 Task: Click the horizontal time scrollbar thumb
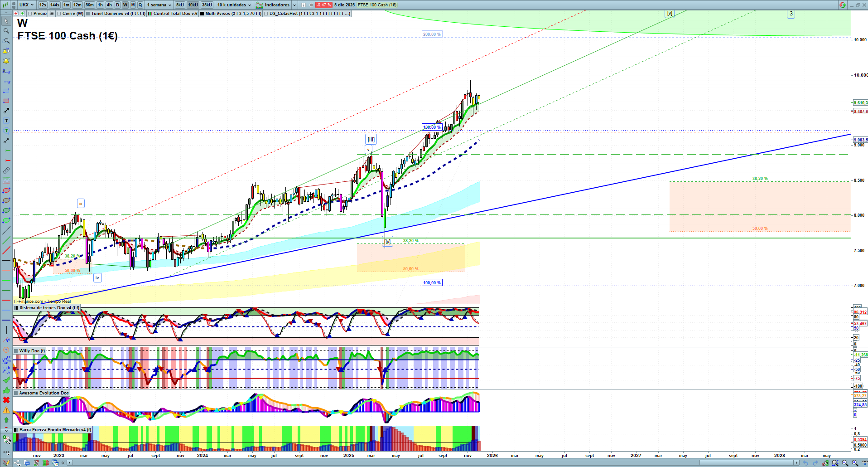(746, 463)
